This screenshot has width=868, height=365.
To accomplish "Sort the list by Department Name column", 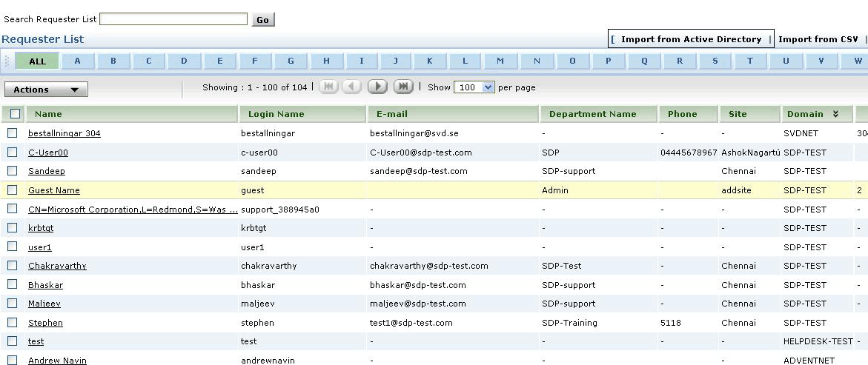I will coord(592,114).
